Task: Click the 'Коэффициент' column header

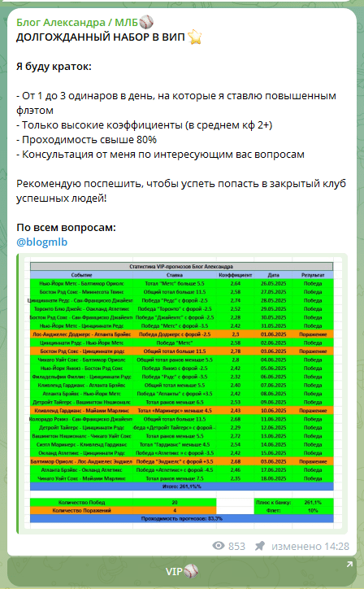Action: click(236, 275)
